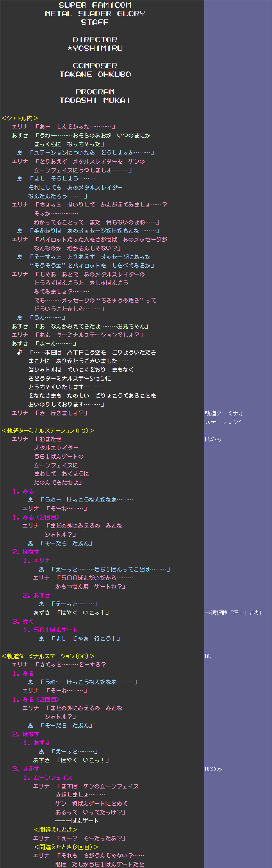
Task: Click the option "1. エリナ" under はなす
Action: coord(36,561)
